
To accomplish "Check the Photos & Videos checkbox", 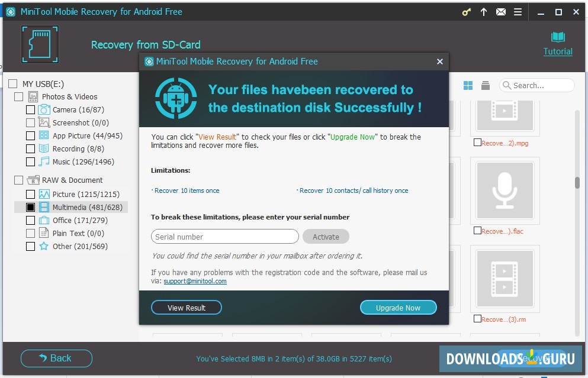I will coord(18,96).
